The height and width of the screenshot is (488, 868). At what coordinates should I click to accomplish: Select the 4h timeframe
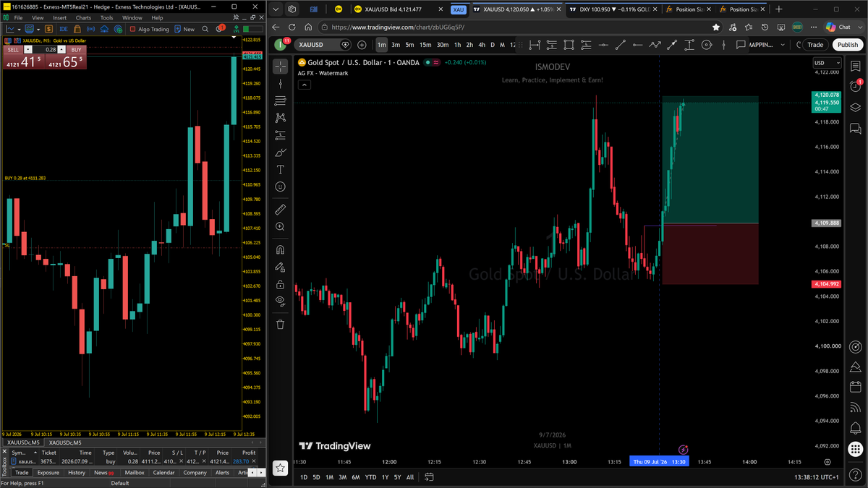[482, 45]
